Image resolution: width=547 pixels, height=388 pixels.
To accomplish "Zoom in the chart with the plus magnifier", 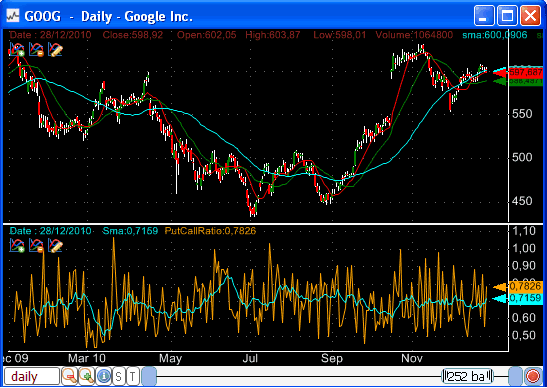I will point(86,376).
